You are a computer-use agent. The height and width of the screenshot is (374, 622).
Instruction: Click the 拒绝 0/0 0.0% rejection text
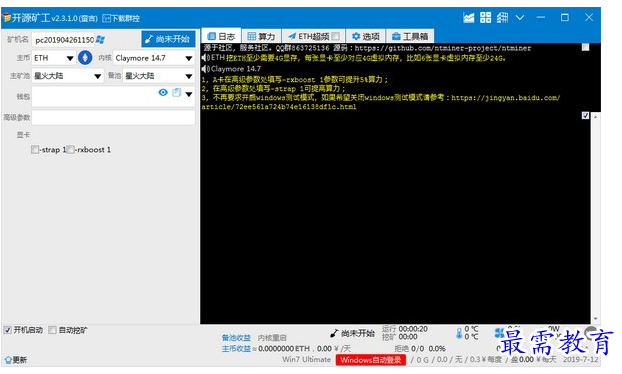pos(420,349)
